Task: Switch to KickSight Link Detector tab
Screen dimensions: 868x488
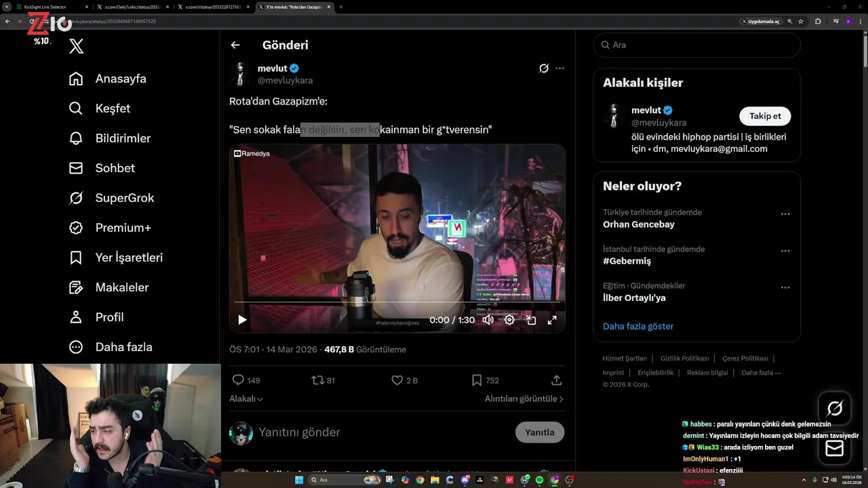Action: (x=52, y=7)
